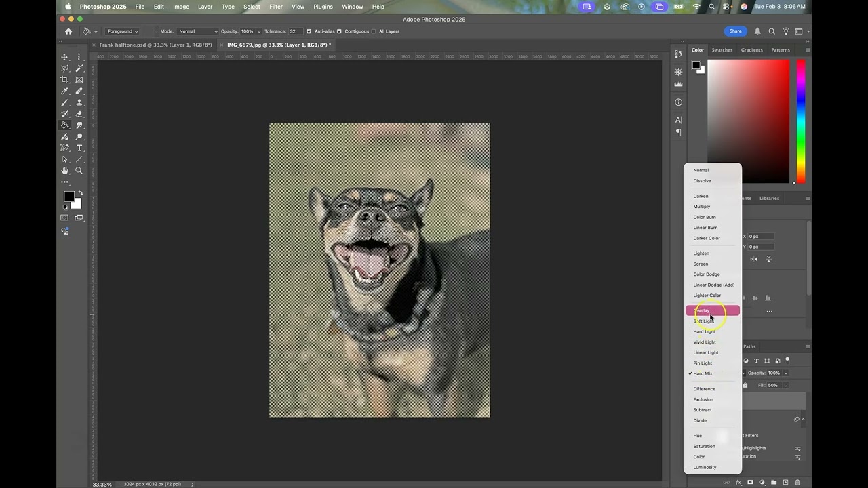
Task: Switch to the Patterns tab
Action: point(781,49)
